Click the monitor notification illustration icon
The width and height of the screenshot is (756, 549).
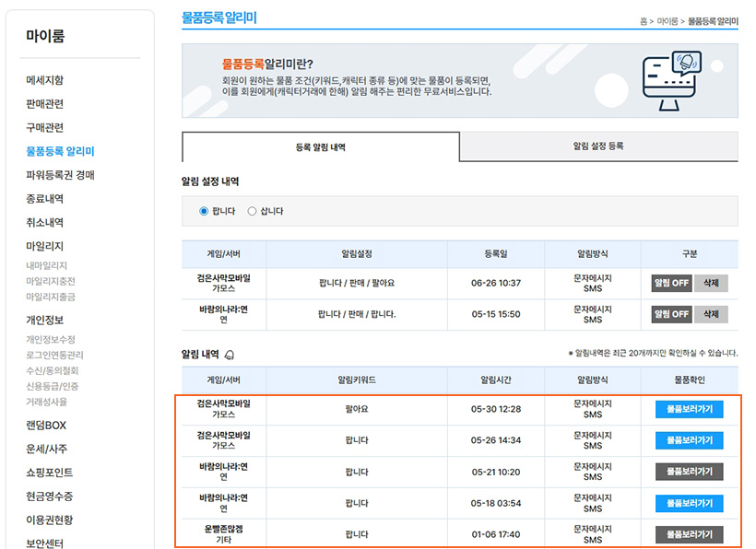point(671,80)
